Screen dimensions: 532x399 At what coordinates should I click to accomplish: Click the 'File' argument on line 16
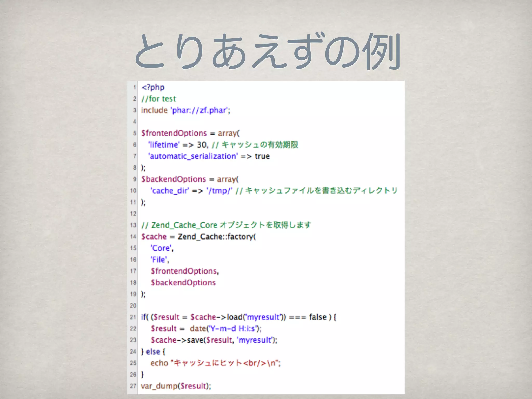[x=160, y=260]
